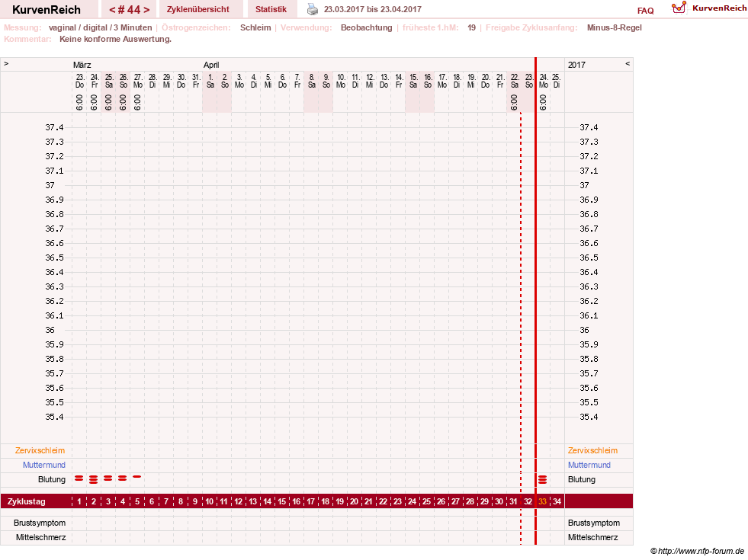Click the KurvenReich title heading

pos(47,10)
